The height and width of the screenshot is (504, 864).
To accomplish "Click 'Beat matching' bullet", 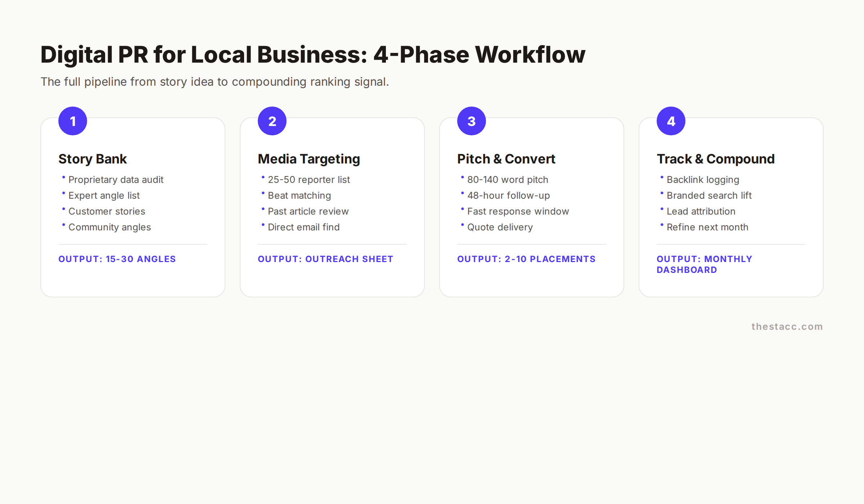I will coord(300,195).
